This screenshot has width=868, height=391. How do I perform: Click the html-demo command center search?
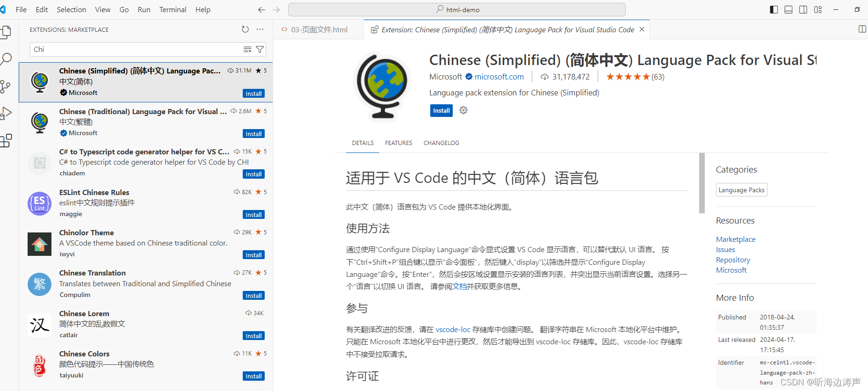pos(457,10)
